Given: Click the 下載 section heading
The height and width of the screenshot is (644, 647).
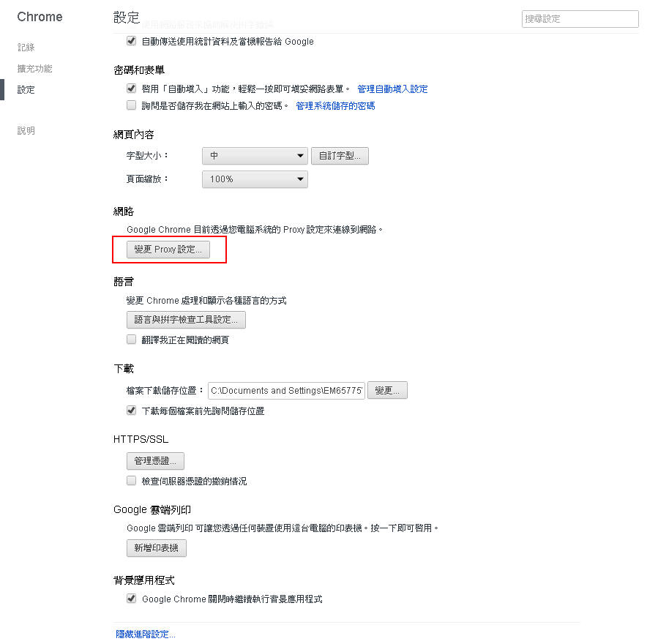Looking at the screenshot, I should click(x=124, y=369).
